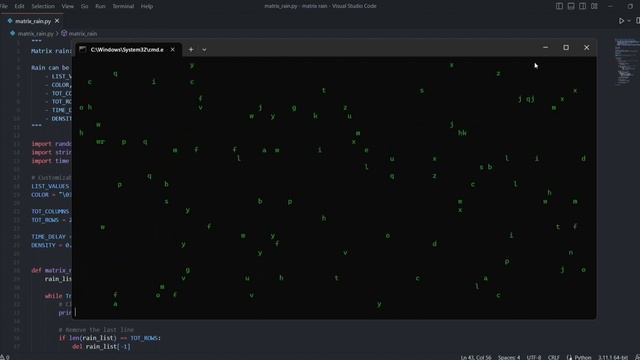Select the 3.11.1 64-bit interpreter
640x360 pixels.
tap(613, 357)
